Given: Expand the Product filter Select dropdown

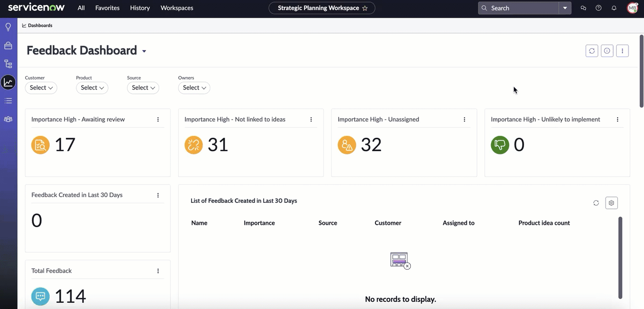Looking at the screenshot, I should pos(92,88).
